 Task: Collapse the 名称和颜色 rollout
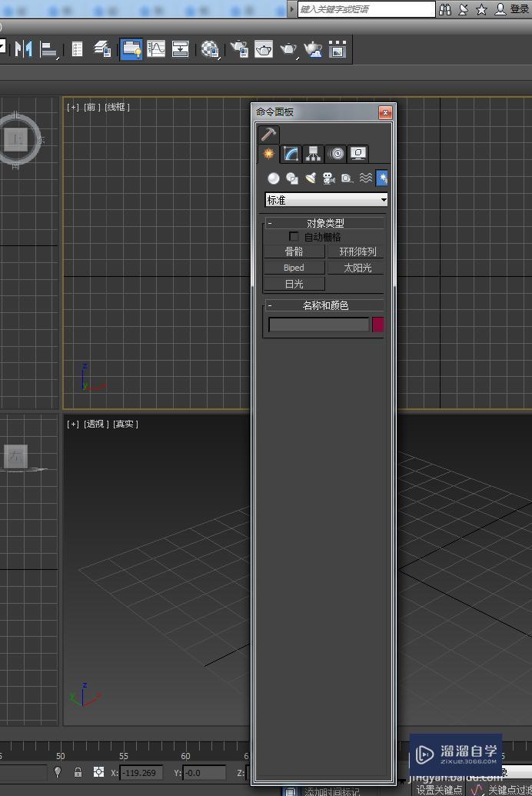click(325, 305)
